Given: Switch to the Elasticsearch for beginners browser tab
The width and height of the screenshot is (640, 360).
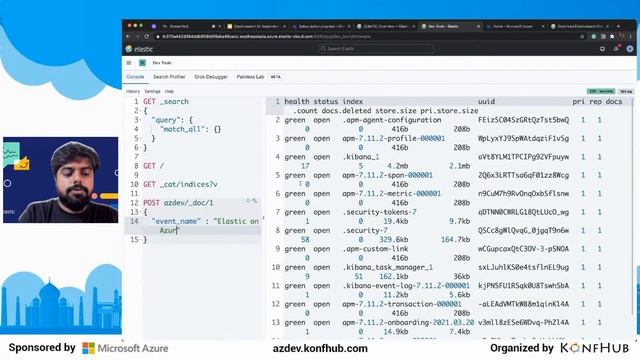Looking at the screenshot, I should click(256, 26).
